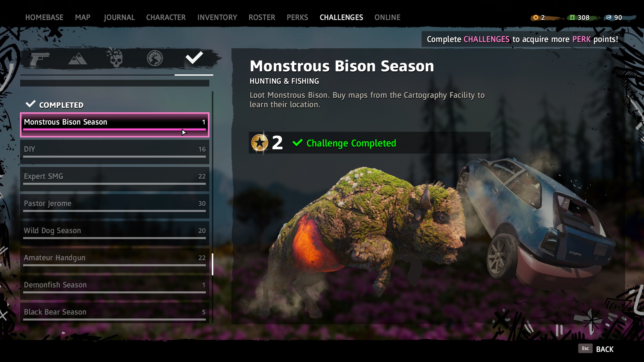Select the DIY challenge entry
This screenshot has height=362, width=644.
[x=115, y=152]
